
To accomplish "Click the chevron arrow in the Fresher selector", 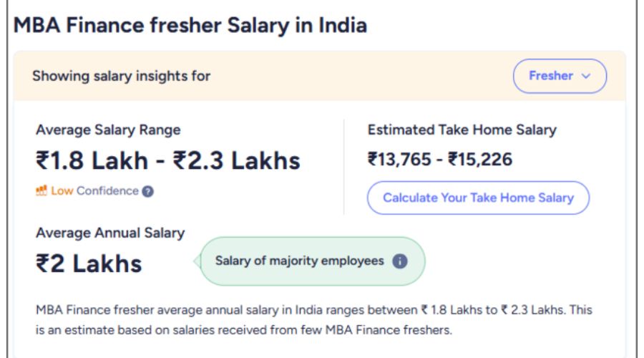I will point(586,76).
